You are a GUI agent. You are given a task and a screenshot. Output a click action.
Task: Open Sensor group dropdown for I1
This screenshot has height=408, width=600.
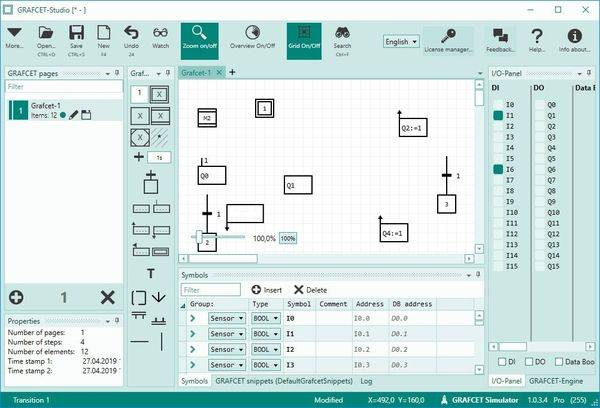227,334
